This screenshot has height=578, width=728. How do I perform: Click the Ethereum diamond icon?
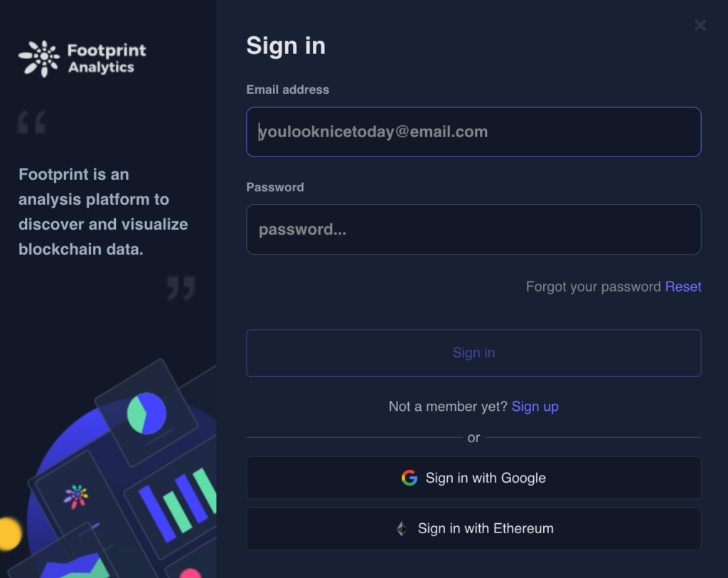pos(402,528)
